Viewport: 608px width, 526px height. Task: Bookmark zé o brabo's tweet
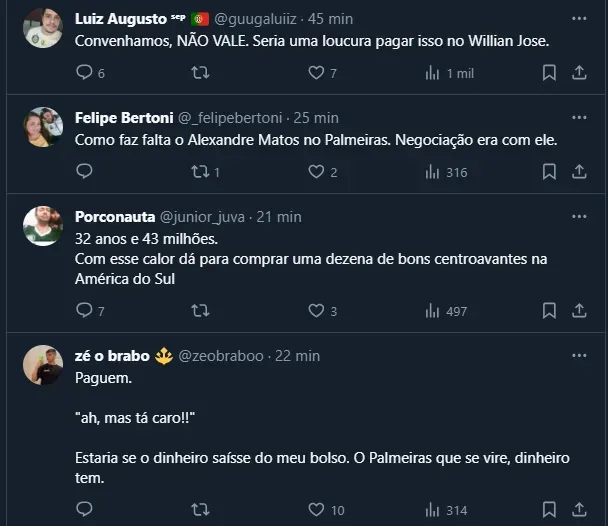point(549,510)
